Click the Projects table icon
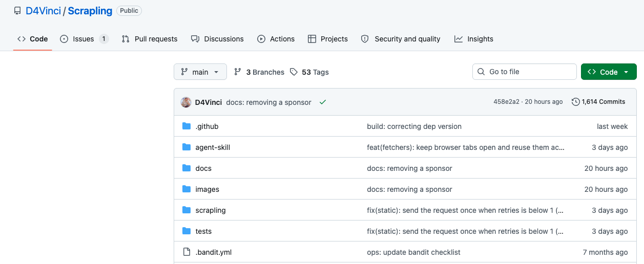 (311, 39)
